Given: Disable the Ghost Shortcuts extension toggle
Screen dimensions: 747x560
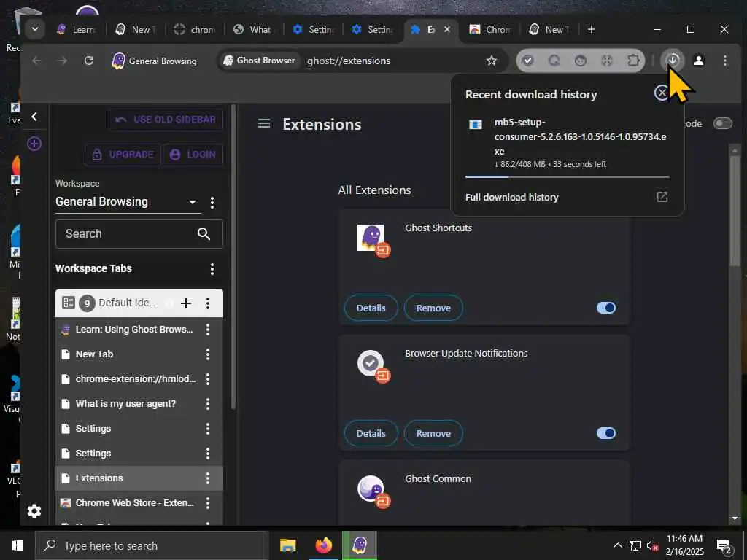Looking at the screenshot, I should pos(606,308).
